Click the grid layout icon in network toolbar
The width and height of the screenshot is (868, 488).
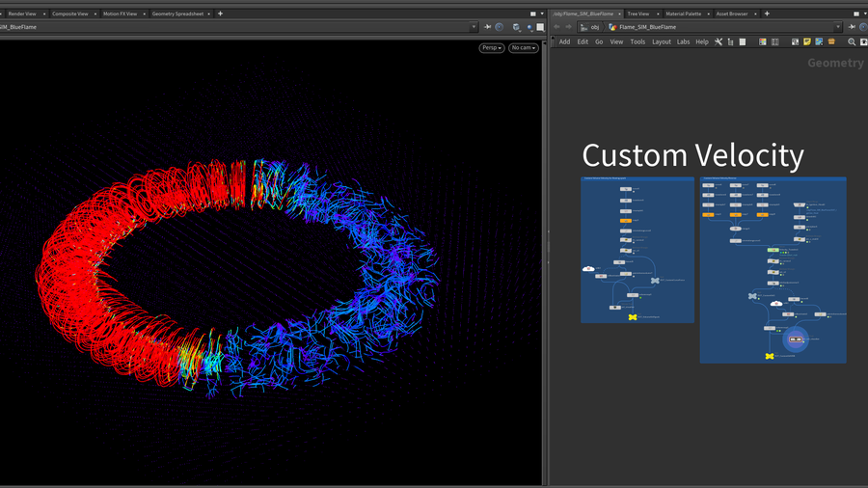point(774,41)
